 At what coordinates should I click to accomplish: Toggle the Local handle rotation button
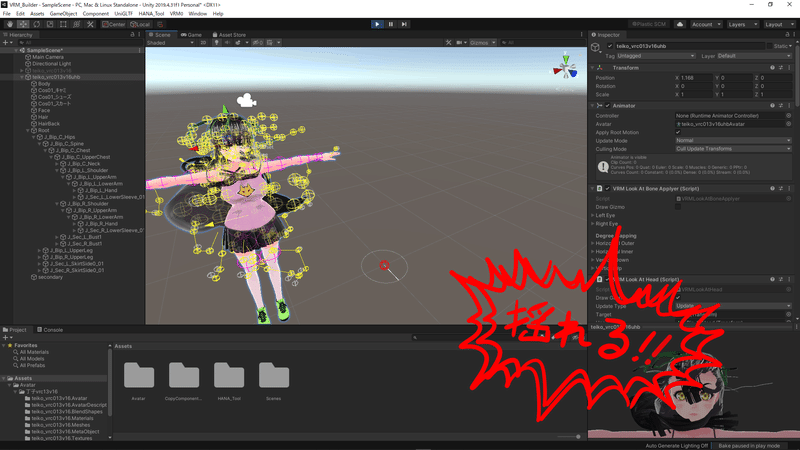point(140,24)
